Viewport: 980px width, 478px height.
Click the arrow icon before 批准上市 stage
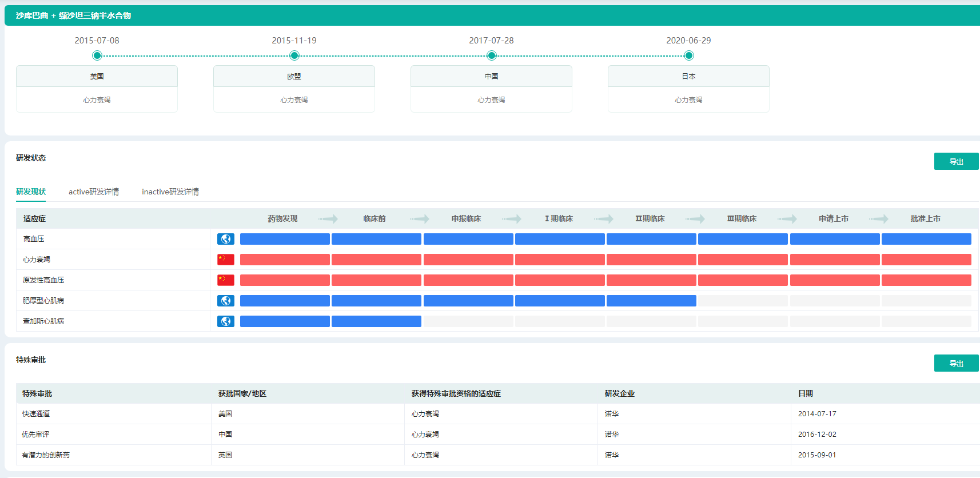point(879,219)
